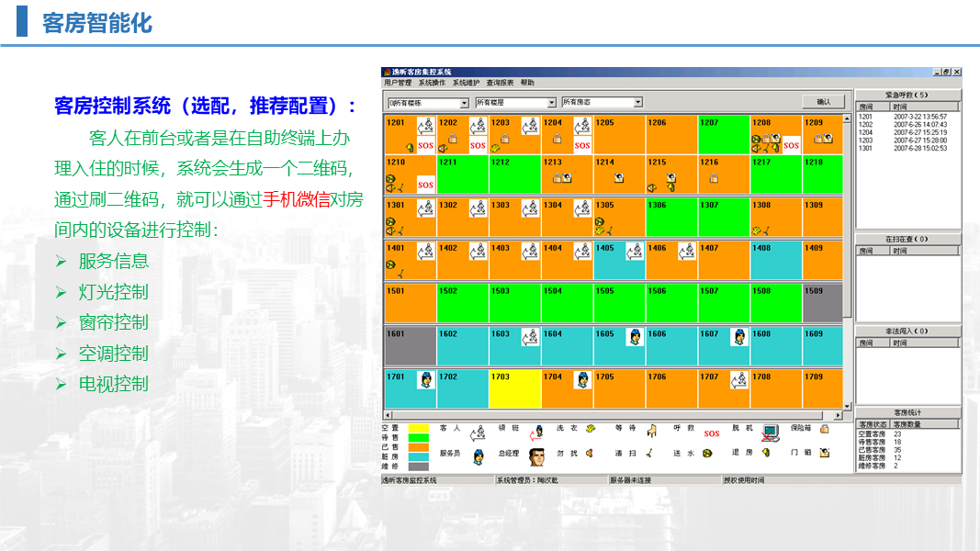The height and width of the screenshot is (551, 980).
Task: Click the guest icon in room 1204
Action: pos(582,126)
